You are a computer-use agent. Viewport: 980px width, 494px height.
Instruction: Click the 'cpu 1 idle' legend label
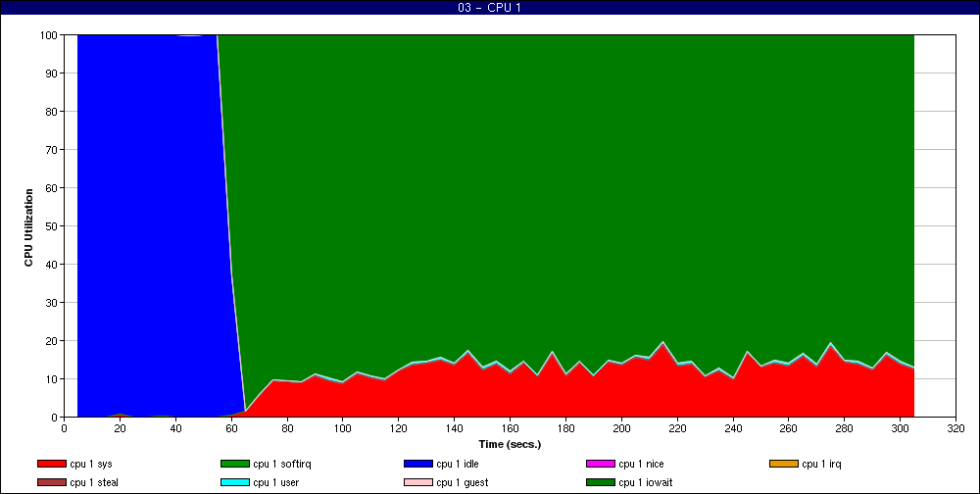(458, 464)
